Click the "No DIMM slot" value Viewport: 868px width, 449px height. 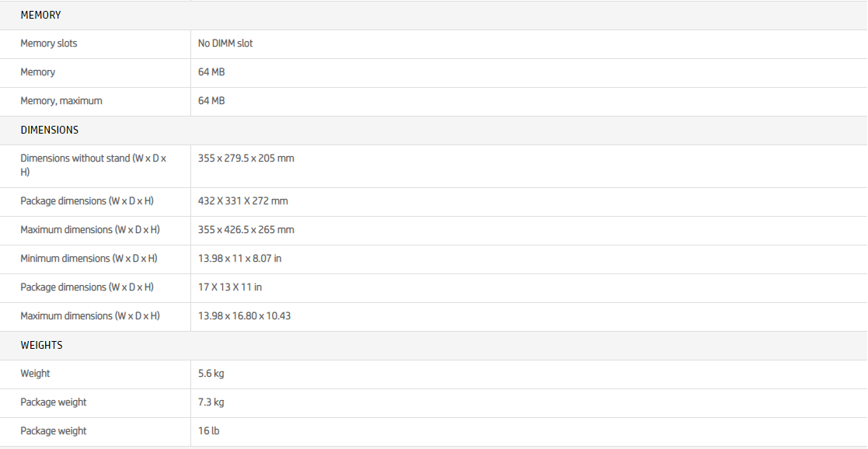(225, 44)
